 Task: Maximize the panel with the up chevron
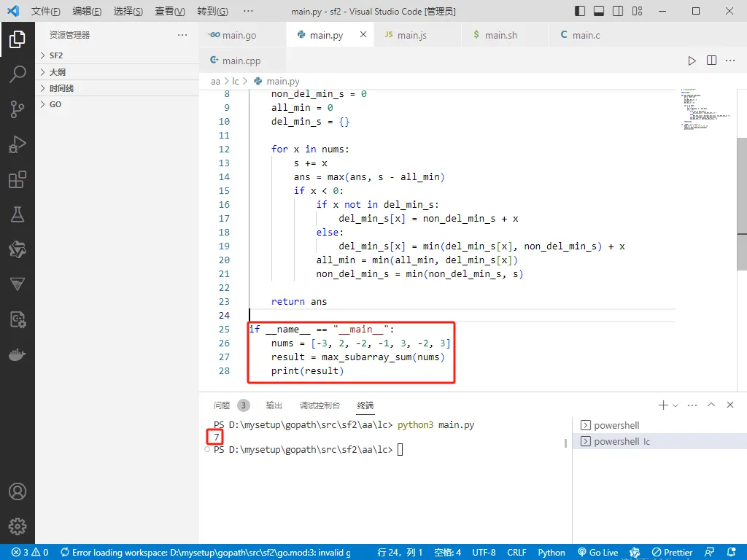pos(711,405)
